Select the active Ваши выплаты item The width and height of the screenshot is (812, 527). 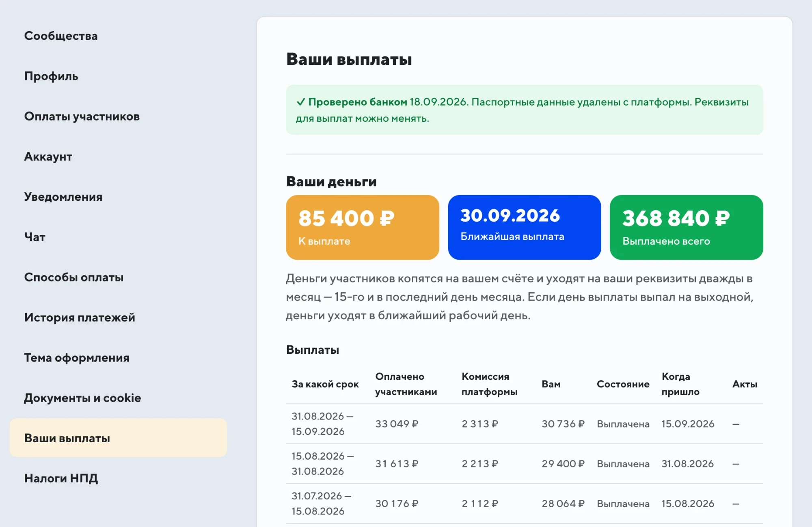click(x=118, y=438)
